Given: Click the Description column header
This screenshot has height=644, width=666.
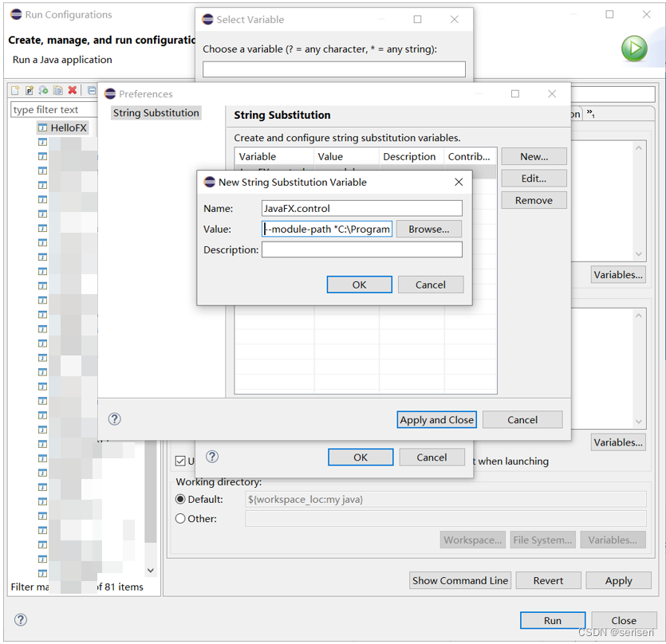Looking at the screenshot, I should 411,157.
